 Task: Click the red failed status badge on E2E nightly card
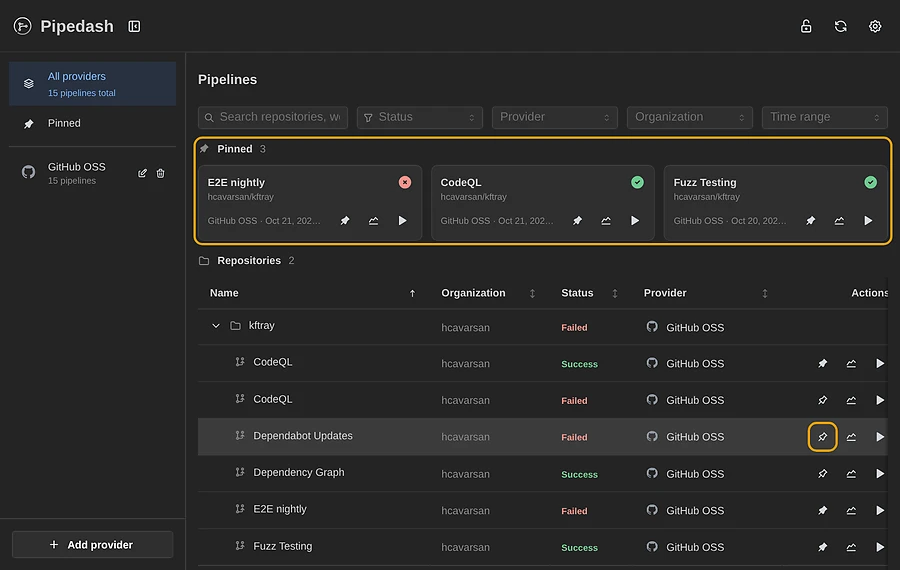click(405, 182)
